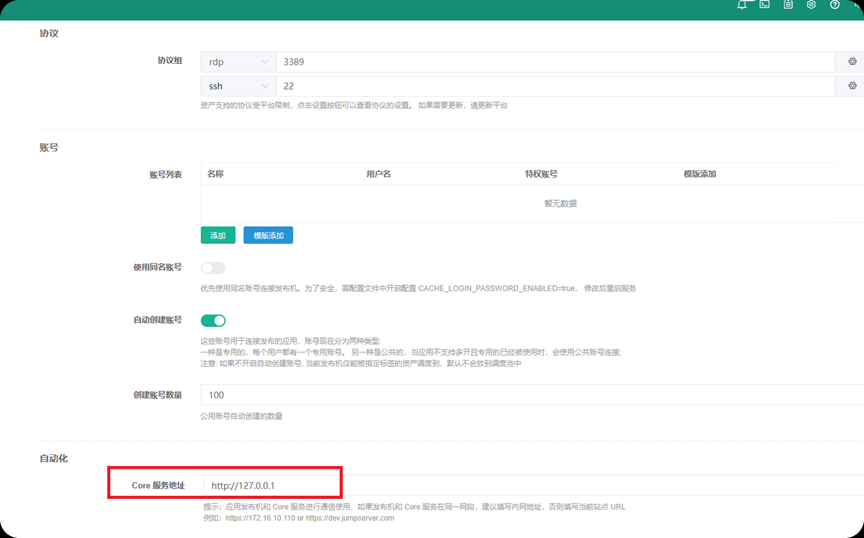Click the Core 服务地址 input field
864x538 pixels.
tap(533, 486)
